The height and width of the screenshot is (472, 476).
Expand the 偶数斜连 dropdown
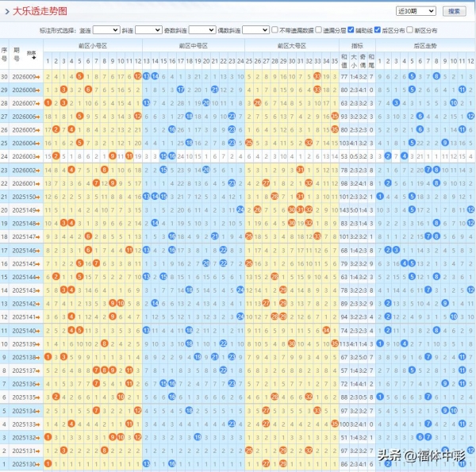pyautogui.click(x=255, y=29)
